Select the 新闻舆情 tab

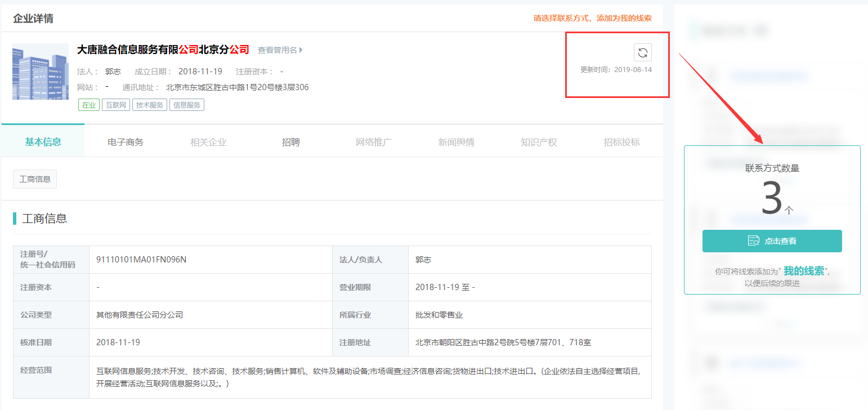point(457,142)
